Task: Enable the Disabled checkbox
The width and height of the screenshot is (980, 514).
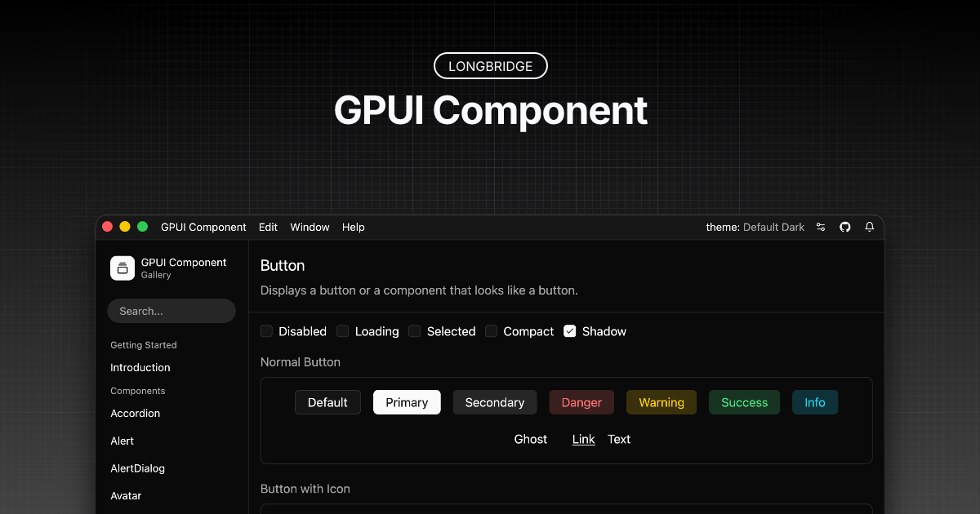Action: (266, 331)
